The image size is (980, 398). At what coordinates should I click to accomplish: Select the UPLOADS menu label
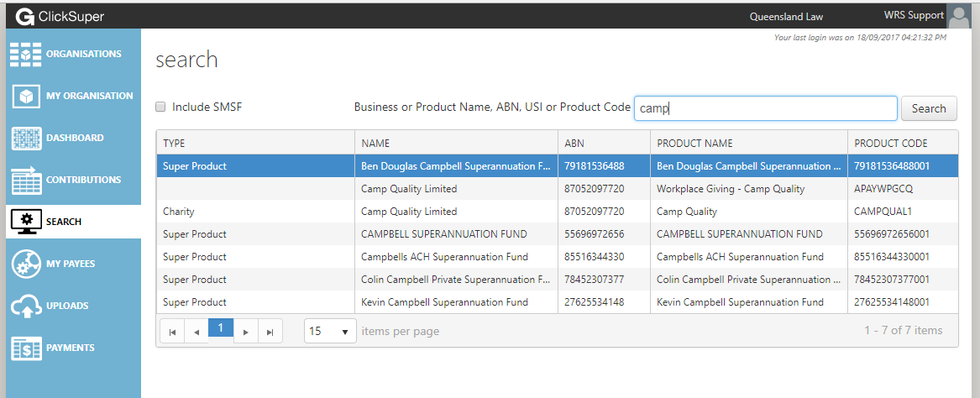click(67, 306)
